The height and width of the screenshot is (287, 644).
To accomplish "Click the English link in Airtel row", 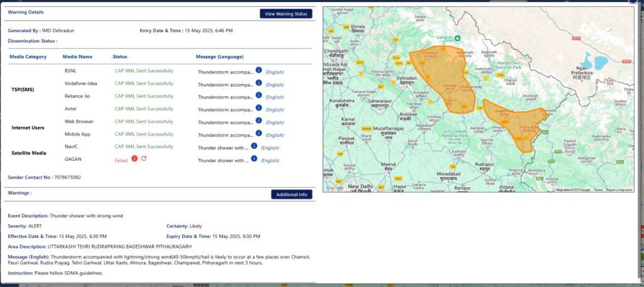I will pos(274,110).
